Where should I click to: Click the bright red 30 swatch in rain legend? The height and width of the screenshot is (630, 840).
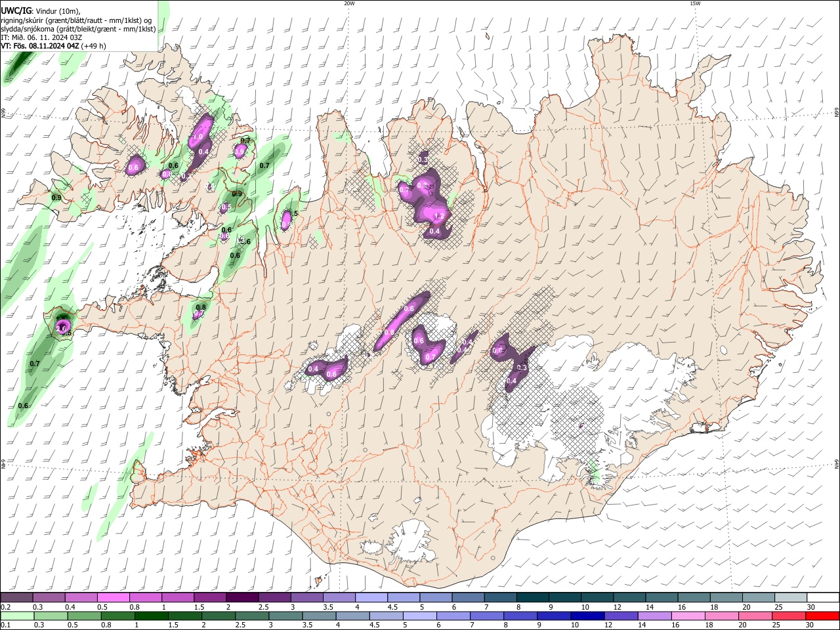click(822, 616)
